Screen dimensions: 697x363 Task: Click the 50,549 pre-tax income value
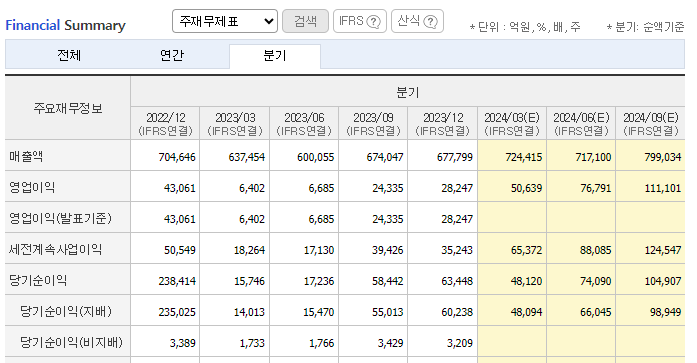click(x=180, y=250)
